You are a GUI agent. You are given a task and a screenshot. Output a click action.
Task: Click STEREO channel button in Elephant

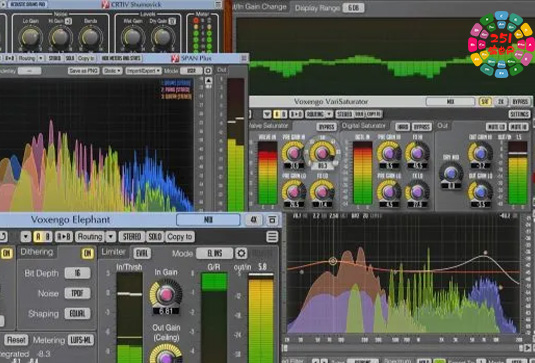(132, 236)
